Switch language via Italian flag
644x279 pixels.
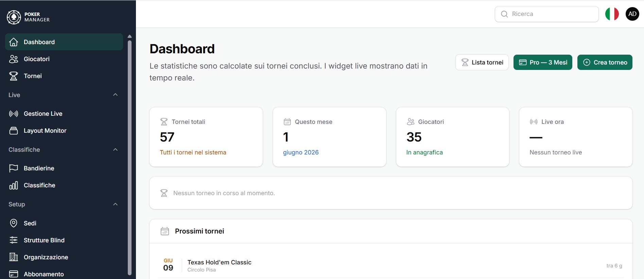pos(612,14)
